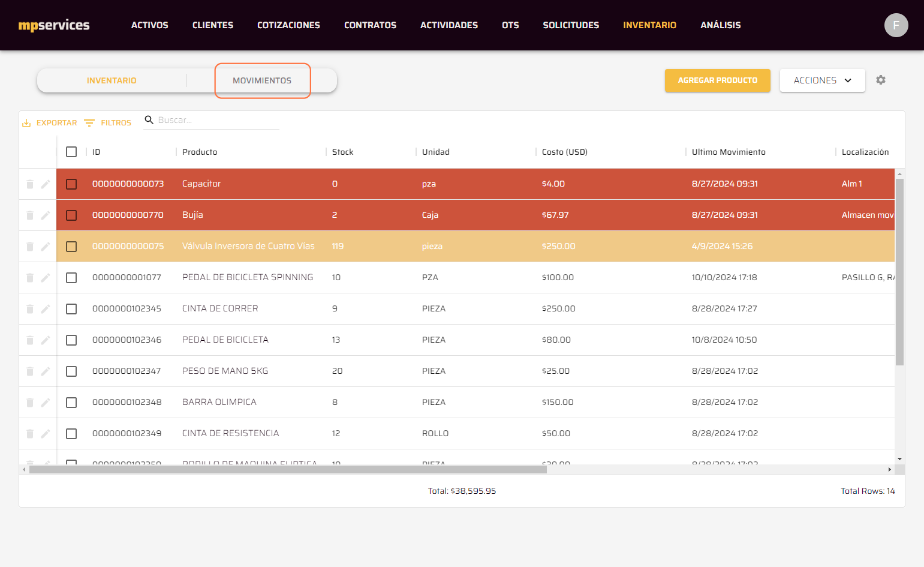This screenshot has width=924, height=567.
Task: Edit Válvula Inversora de Cuatro Vías row
Action: tap(46, 247)
